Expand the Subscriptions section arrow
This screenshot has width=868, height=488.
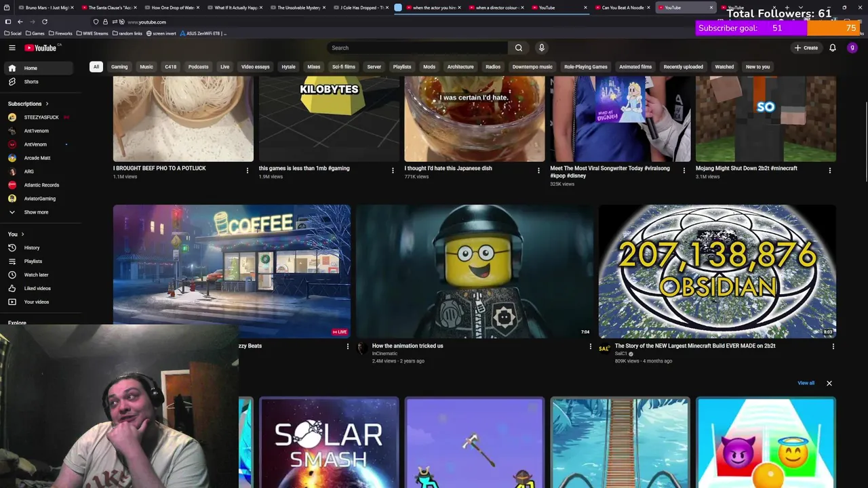pos(47,104)
